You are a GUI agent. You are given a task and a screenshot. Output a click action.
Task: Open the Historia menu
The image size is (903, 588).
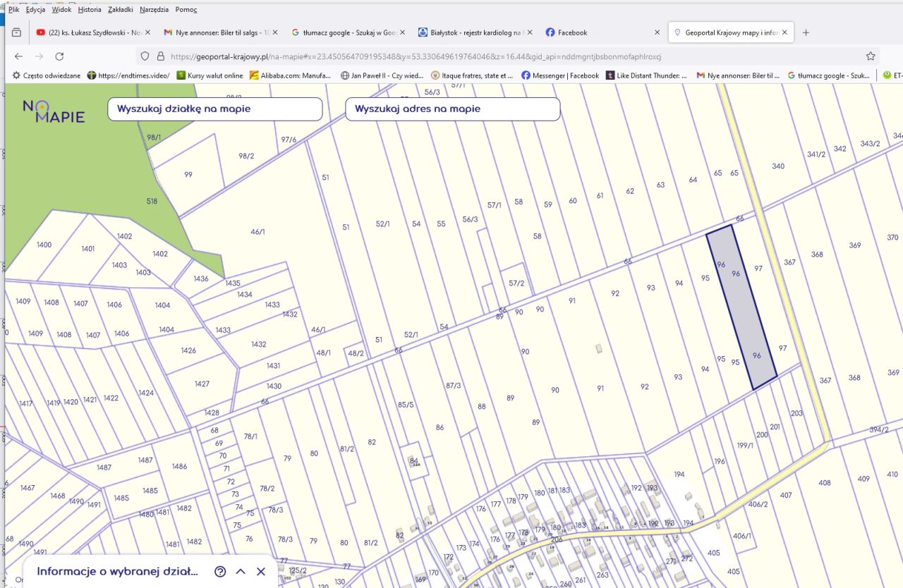(90, 10)
